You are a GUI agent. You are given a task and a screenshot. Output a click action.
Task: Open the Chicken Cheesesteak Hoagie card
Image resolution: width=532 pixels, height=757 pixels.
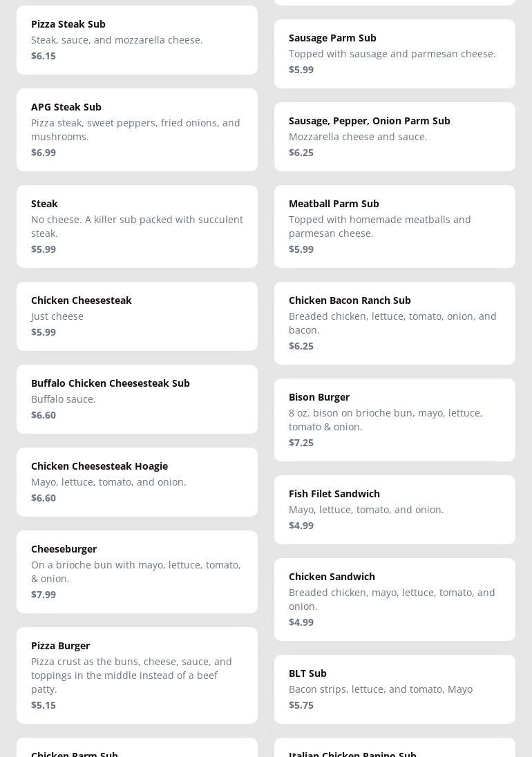(137, 482)
